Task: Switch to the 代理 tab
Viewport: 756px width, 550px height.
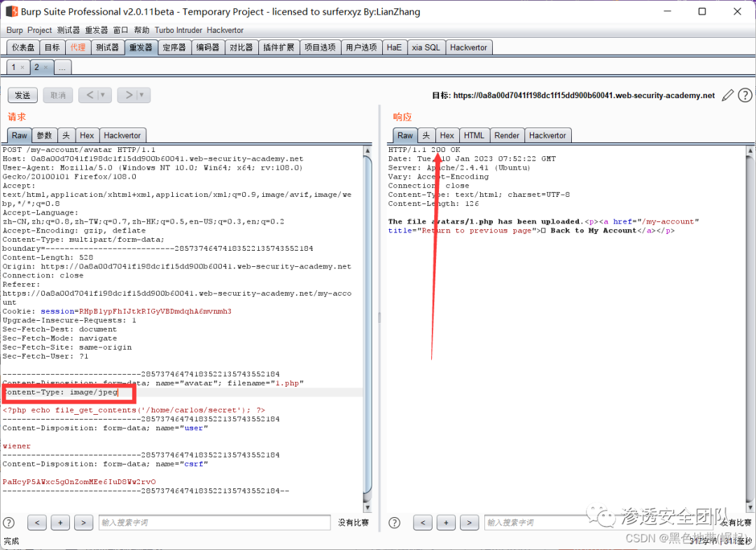Action: pyautogui.click(x=78, y=47)
